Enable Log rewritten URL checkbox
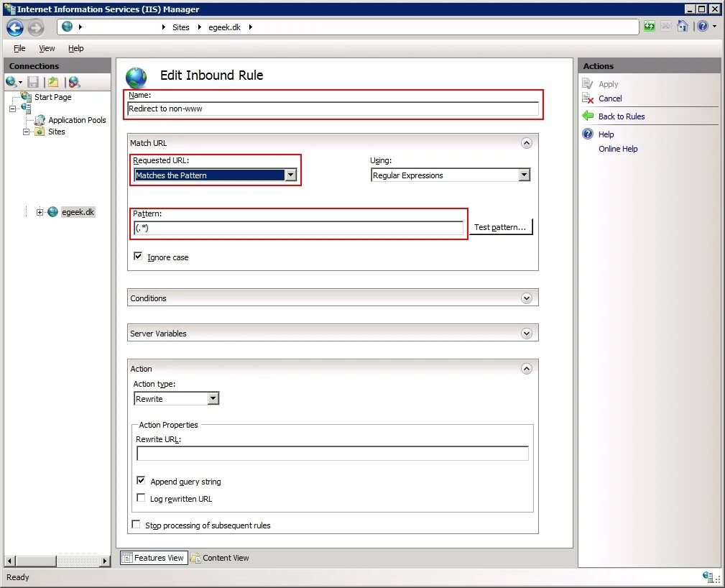 coord(141,498)
